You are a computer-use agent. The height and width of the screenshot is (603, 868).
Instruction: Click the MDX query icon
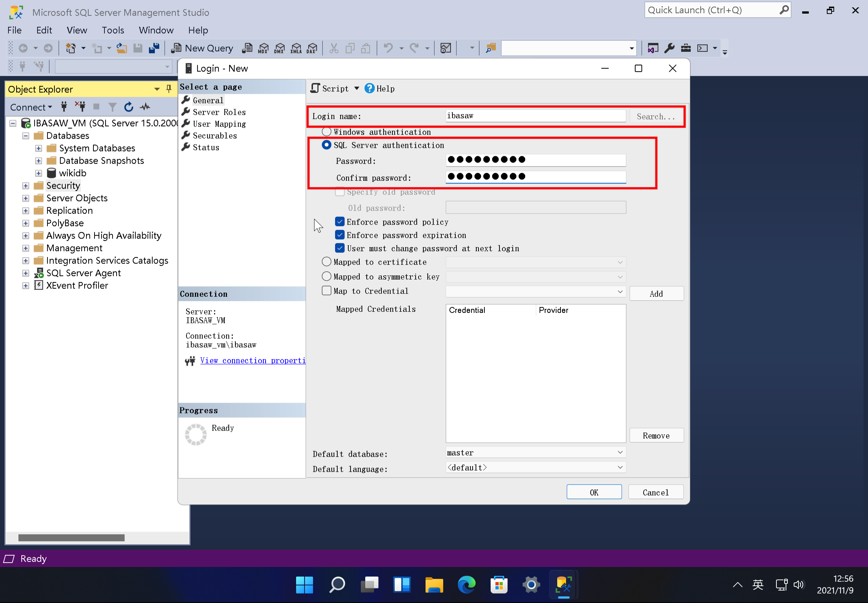pos(263,49)
